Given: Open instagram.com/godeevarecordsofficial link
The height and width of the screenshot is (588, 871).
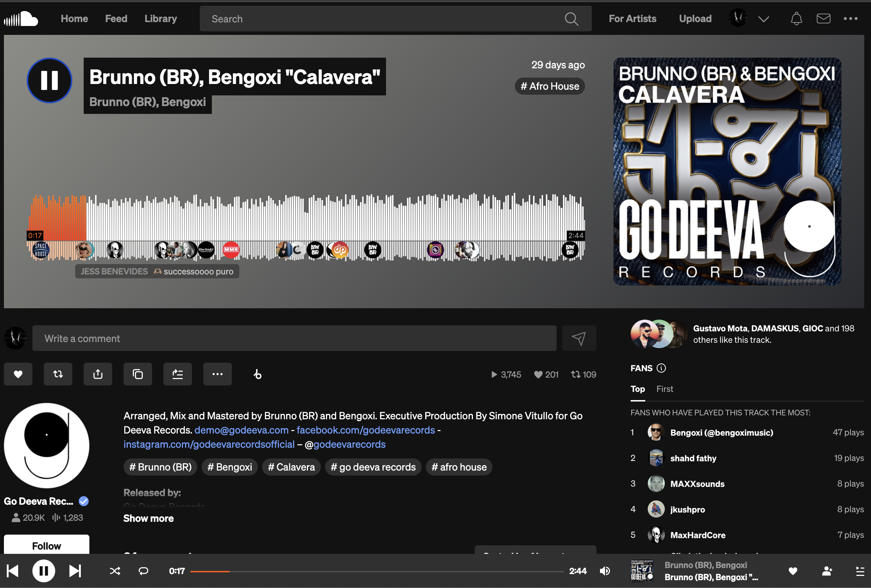Looking at the screenshot, I should [x=209, y=444].
